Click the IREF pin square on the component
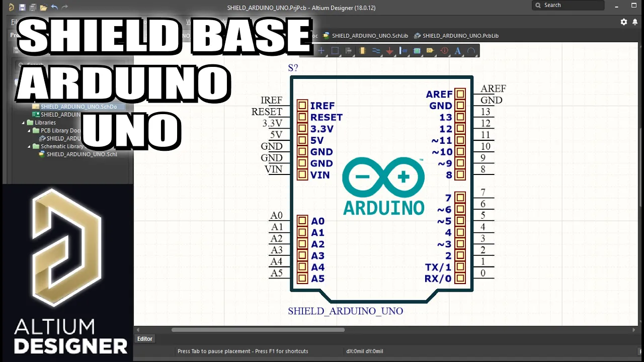Image resolution: width=644 pixels, height=362 pixels. point(302,106)
